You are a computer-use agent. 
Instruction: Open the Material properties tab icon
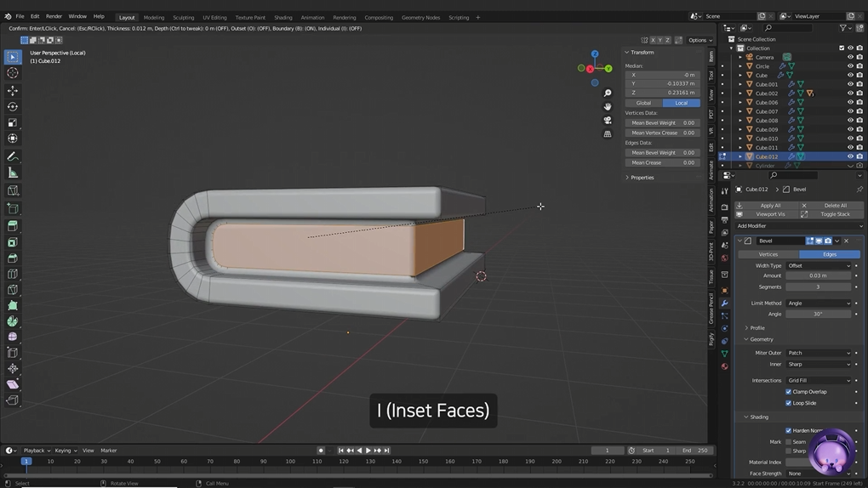(724, 366)
